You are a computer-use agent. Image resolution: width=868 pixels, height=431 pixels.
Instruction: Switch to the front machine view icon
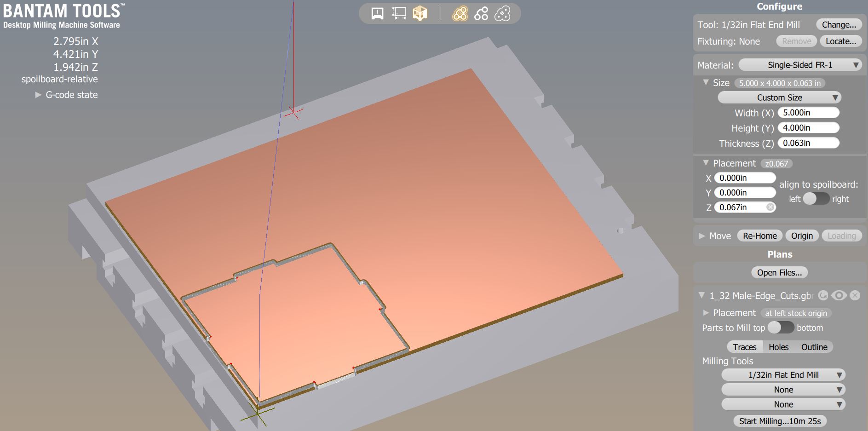(377, 13)
